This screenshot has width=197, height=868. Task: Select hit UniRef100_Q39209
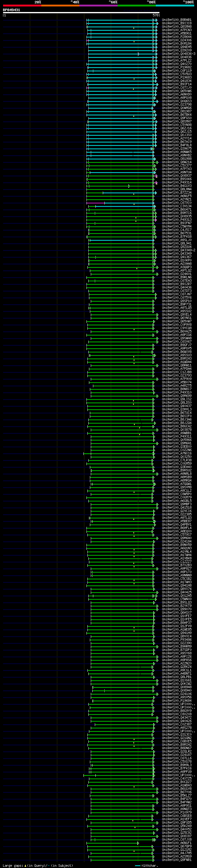click(176, 50)
